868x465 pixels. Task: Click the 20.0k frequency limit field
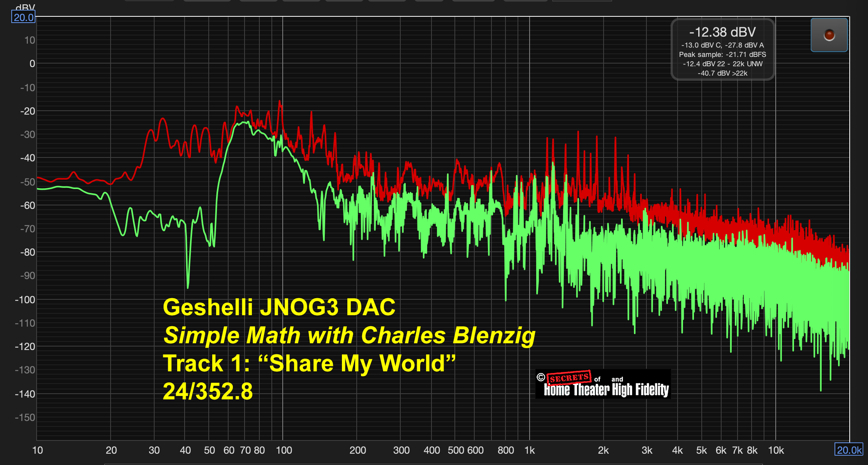849,450
